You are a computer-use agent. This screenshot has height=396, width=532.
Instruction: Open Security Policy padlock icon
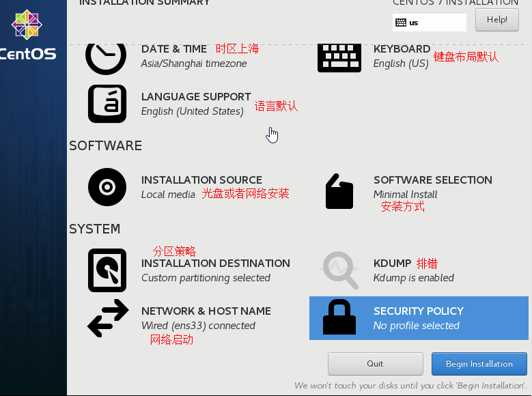(x=339, y=317)
